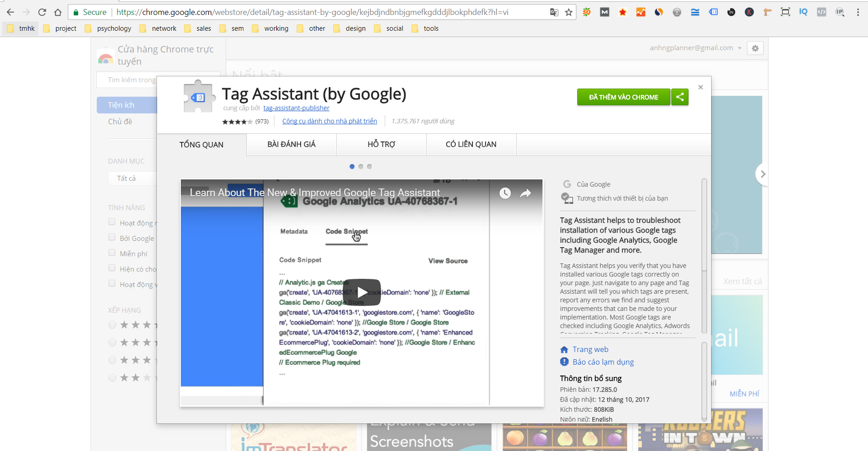Go back with the browser back arrow
This screenshot has width=868, height=451.
(x=10, y=12)
